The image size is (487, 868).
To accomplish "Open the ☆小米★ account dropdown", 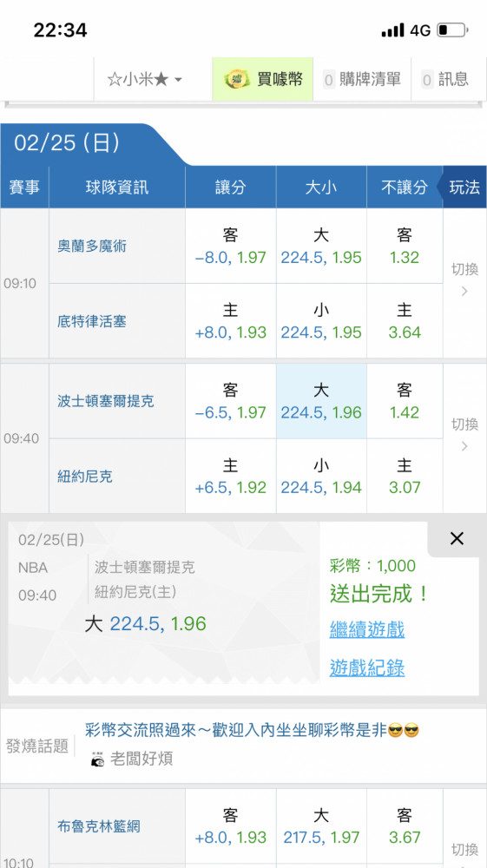I will [144, 79].
